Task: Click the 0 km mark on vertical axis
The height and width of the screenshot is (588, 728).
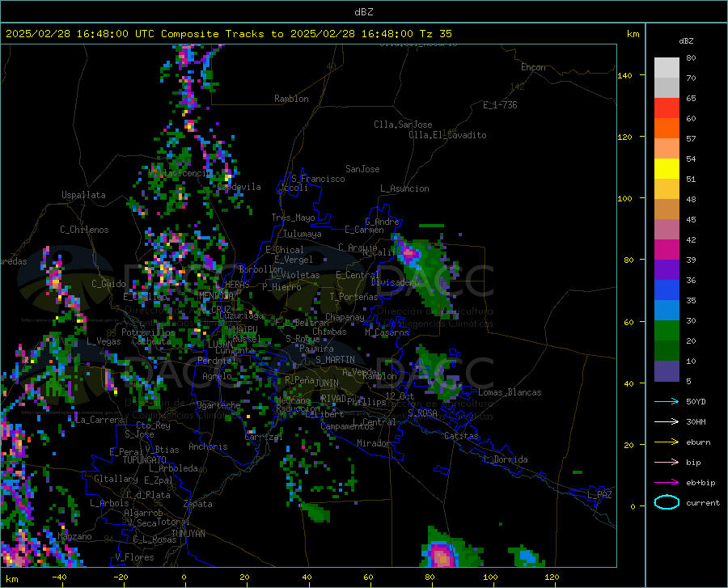Action: (633, 506)
